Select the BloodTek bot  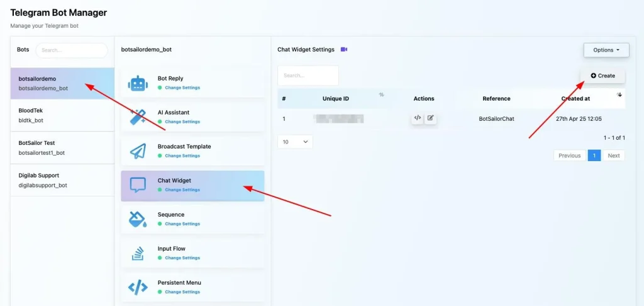pyautogui.click(x=62, y=115)
